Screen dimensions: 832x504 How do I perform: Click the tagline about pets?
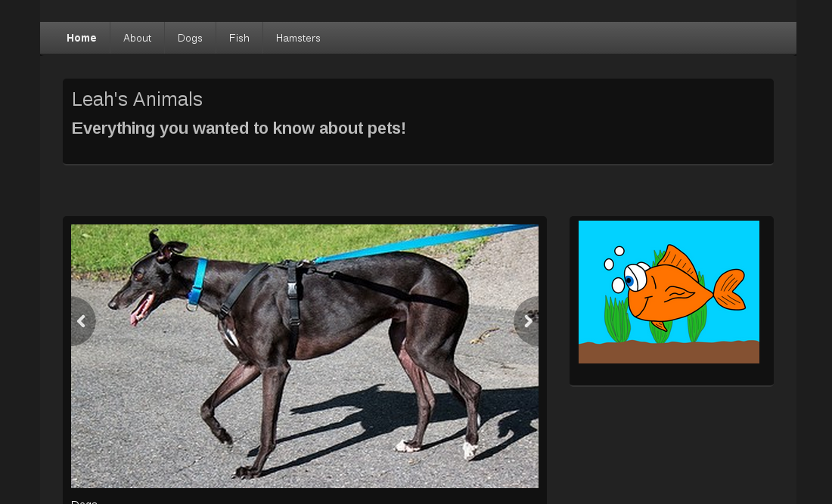(x=238, y=128)
